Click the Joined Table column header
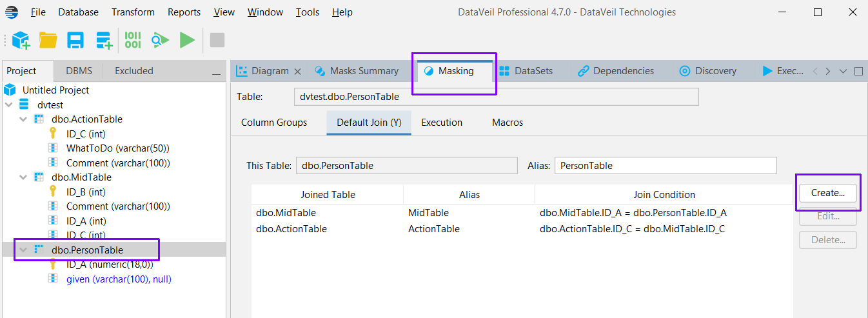 click(x=328, y=194)
